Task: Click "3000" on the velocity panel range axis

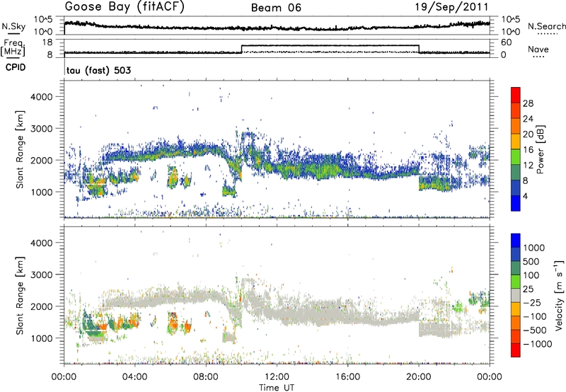Action: (x=41, y=275)
